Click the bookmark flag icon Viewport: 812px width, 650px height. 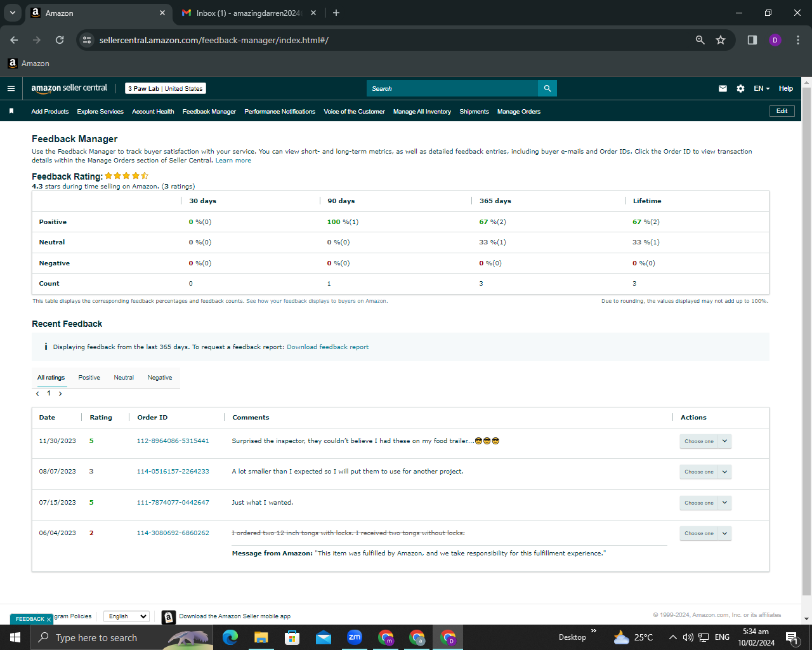11,111
